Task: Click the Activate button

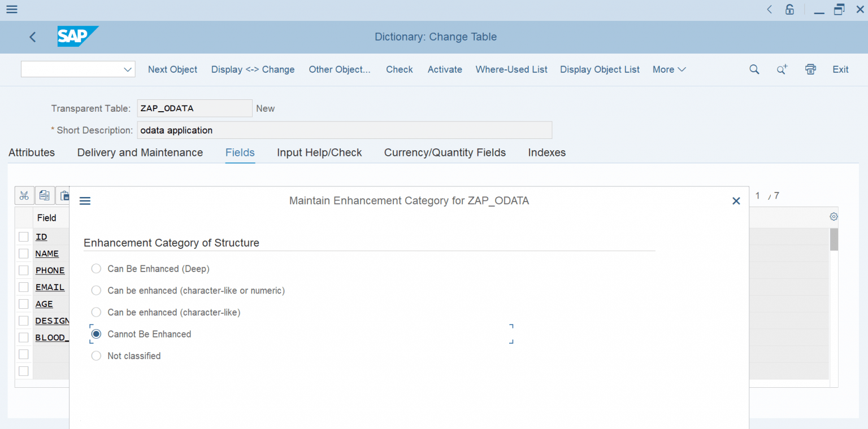Action: [x=445, y=69]
